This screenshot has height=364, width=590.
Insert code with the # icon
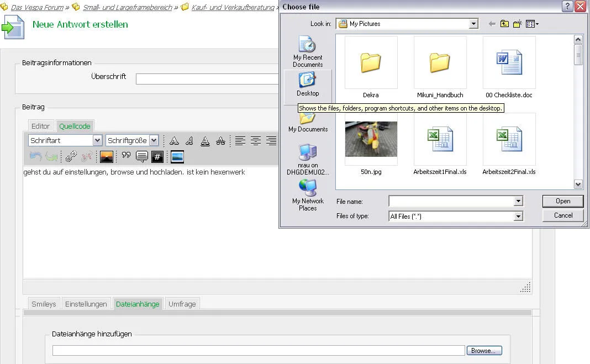point(157,157)
